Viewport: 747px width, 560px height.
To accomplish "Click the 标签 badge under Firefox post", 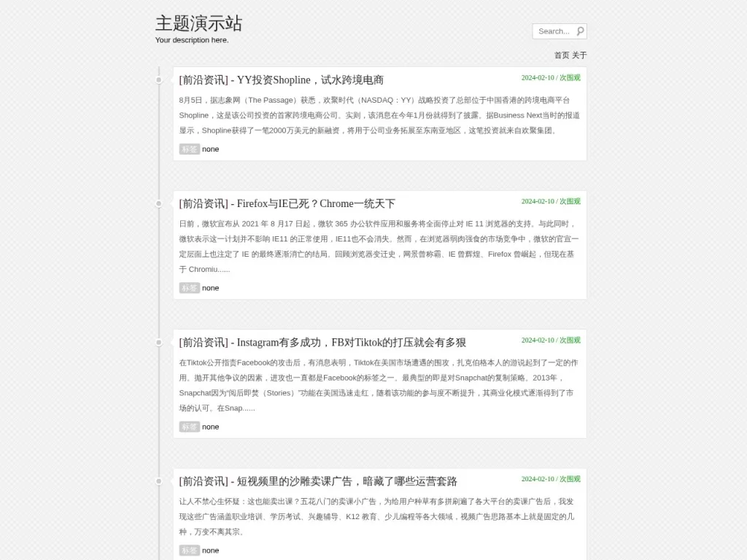I will [x=190, y=288].
